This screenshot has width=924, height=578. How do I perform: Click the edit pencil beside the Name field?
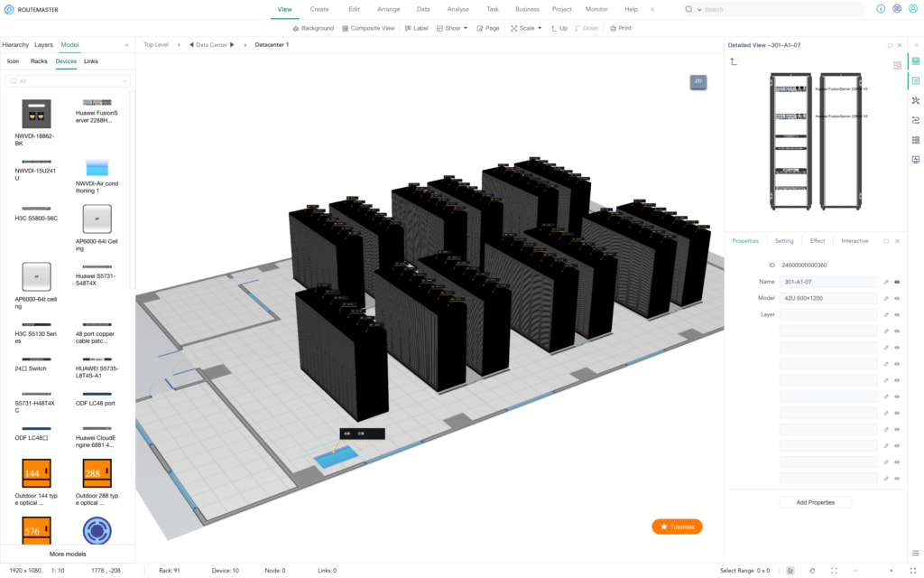[x=886, y=282]
